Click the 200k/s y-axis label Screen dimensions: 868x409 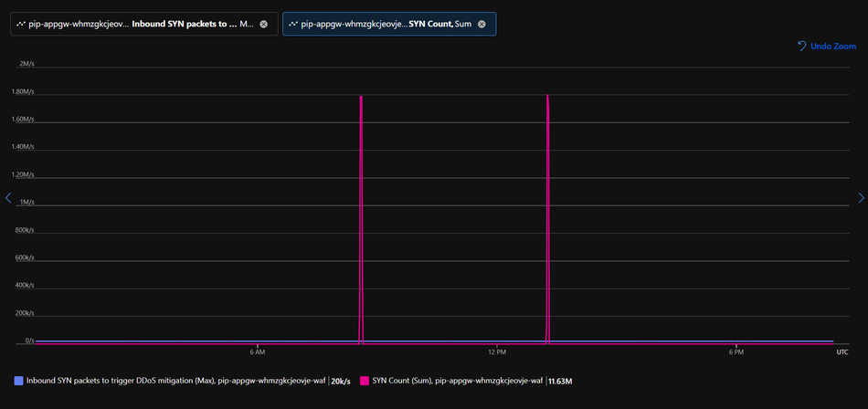(x=25, y=313)
